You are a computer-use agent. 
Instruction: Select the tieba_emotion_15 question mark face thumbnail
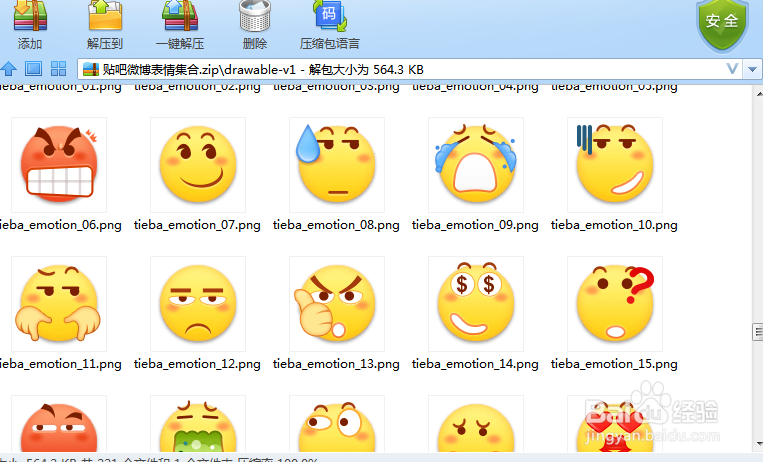pos(615,304)
